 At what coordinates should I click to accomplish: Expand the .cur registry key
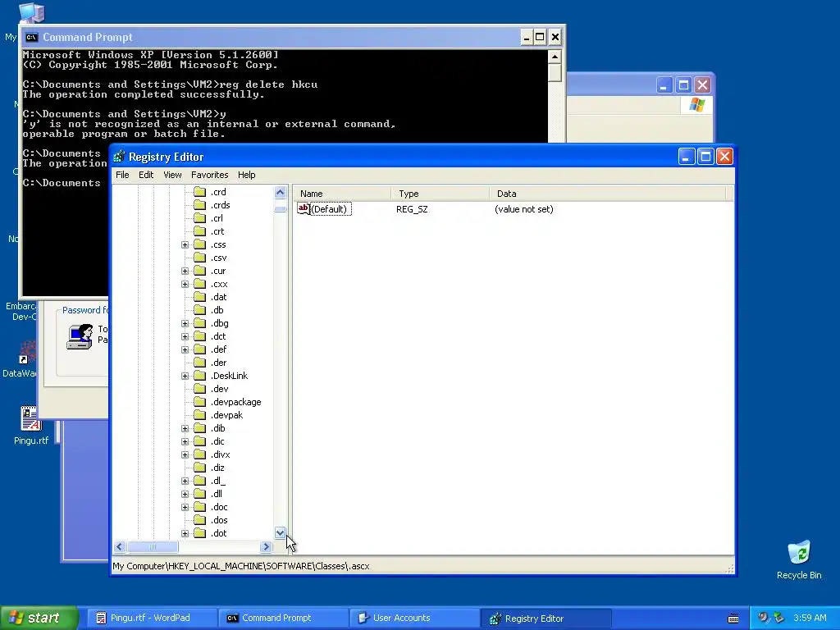[185, 271]
